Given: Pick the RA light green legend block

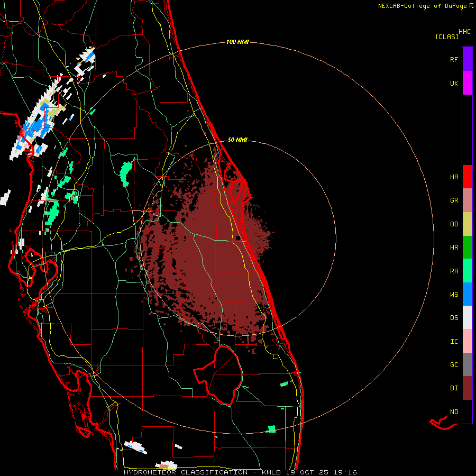Looking at the screenshot, I should 467,271.
